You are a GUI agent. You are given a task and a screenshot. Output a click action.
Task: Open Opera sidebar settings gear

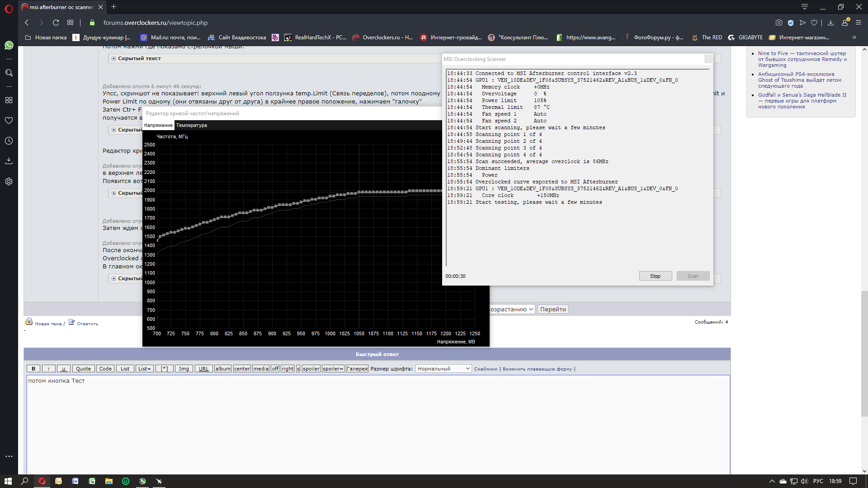tap(9, 182)
